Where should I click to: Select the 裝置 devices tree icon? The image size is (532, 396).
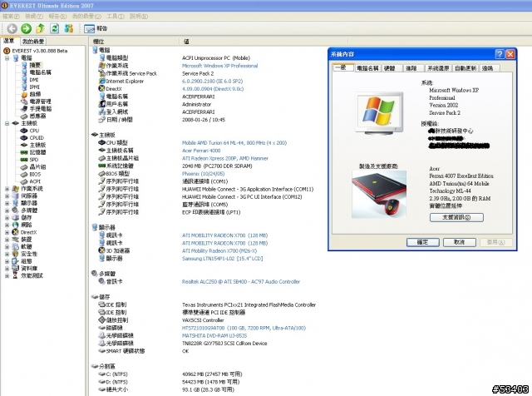tap(15, 240)
